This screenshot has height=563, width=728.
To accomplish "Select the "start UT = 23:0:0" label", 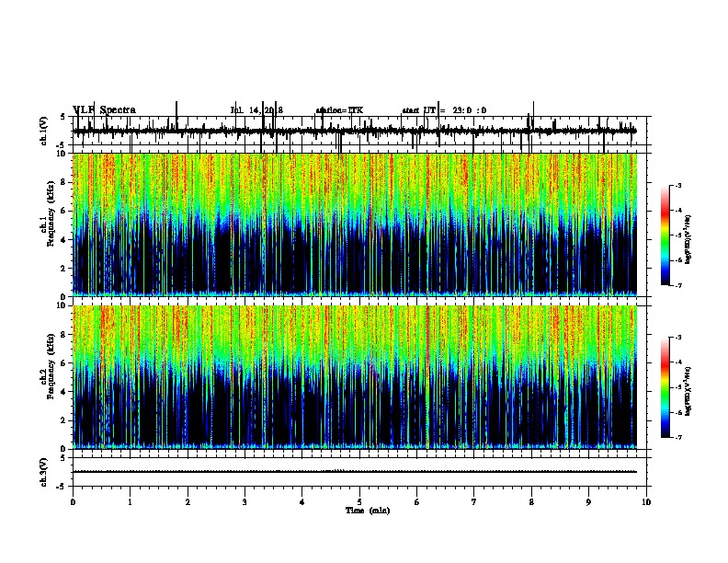I will coord(444,110).
